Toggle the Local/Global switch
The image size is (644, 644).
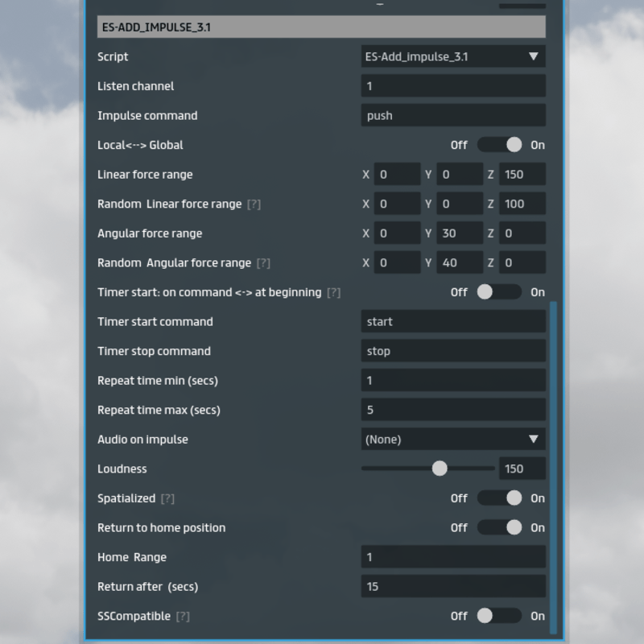[x=500, y=145]
